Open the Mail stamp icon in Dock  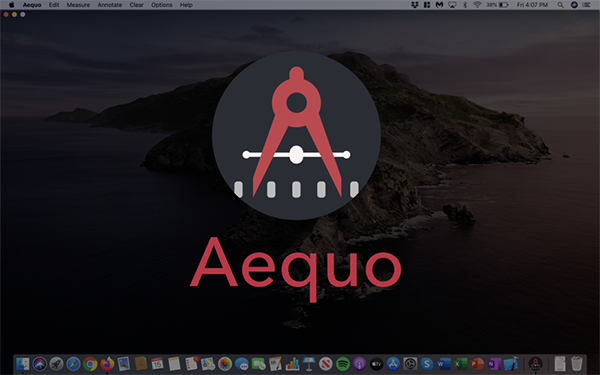124,364
